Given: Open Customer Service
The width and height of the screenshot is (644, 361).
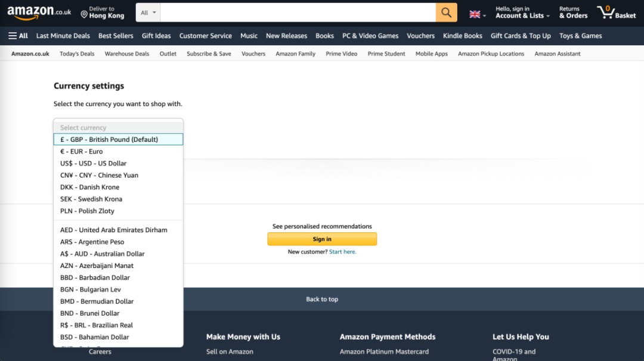Looking at the screenshot, I should click(x=205, y=36).
